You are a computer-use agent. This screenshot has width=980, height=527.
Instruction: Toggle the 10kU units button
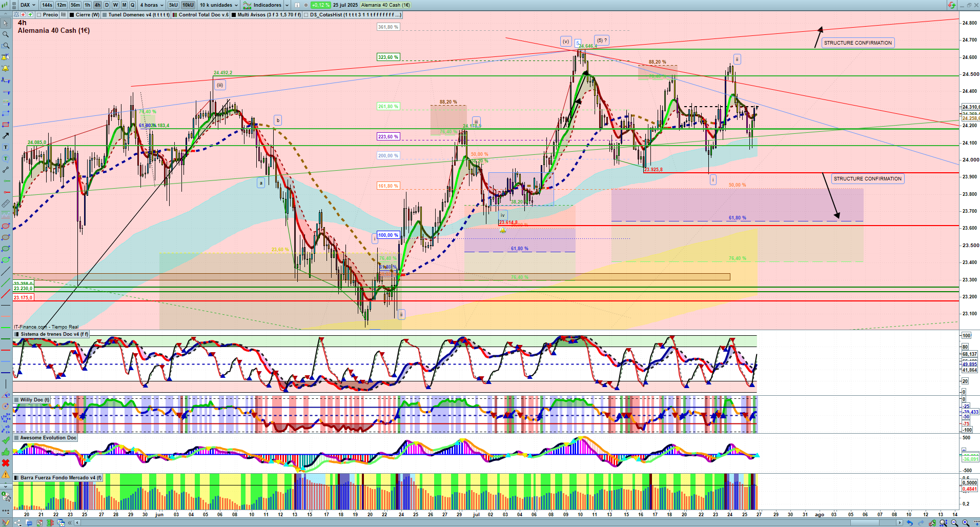pyautogui.click(x=188, y=5)
